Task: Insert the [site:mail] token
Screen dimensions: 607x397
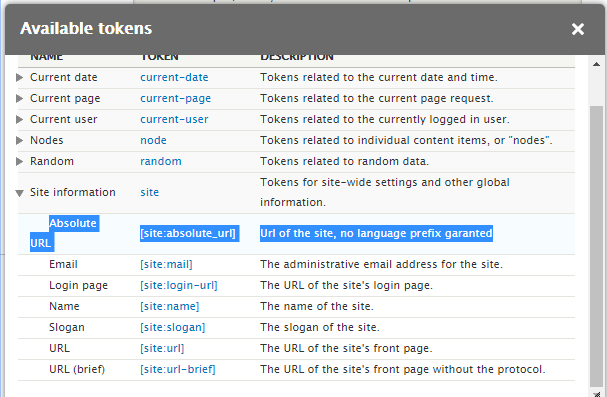Action: (x=166, y=264)
